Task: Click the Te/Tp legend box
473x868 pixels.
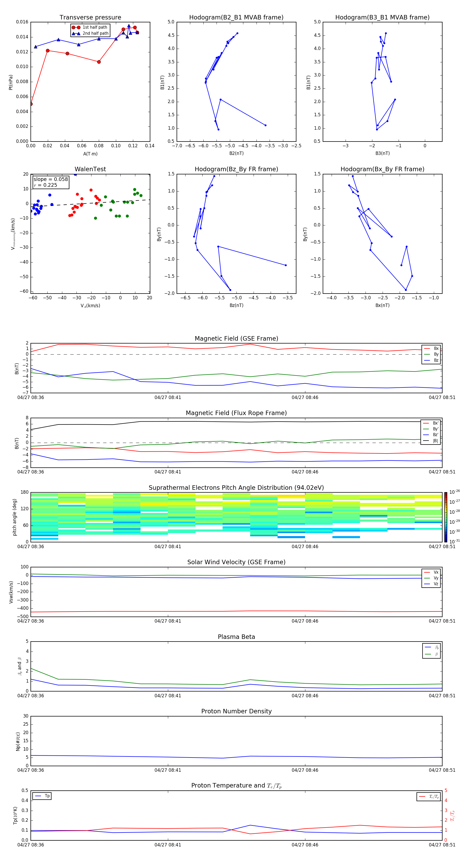Action: click(429, 796)
